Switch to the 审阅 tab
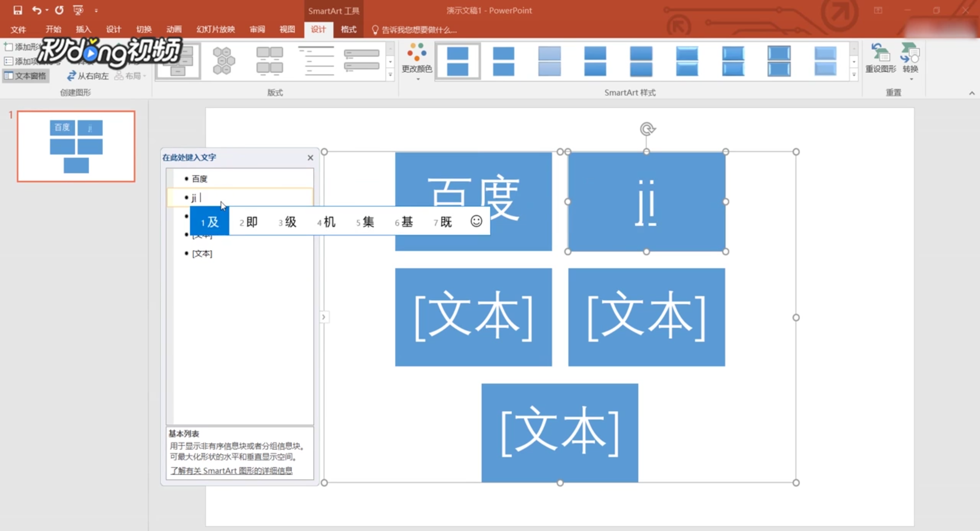980x531 pixels. point(257,30)
